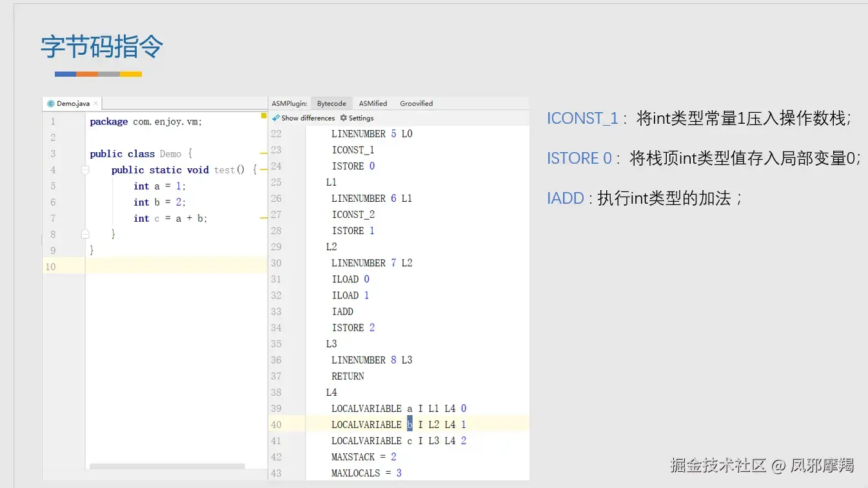Close the Demo.java tab
This screenshot has height=488, width=868.
point(96,103)
